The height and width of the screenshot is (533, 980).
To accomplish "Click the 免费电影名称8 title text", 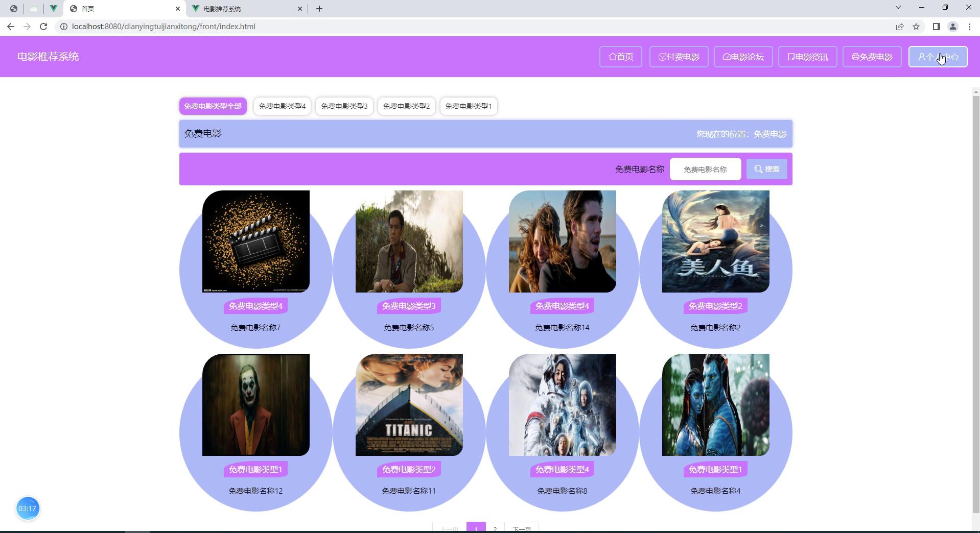I will pos(562,491).
